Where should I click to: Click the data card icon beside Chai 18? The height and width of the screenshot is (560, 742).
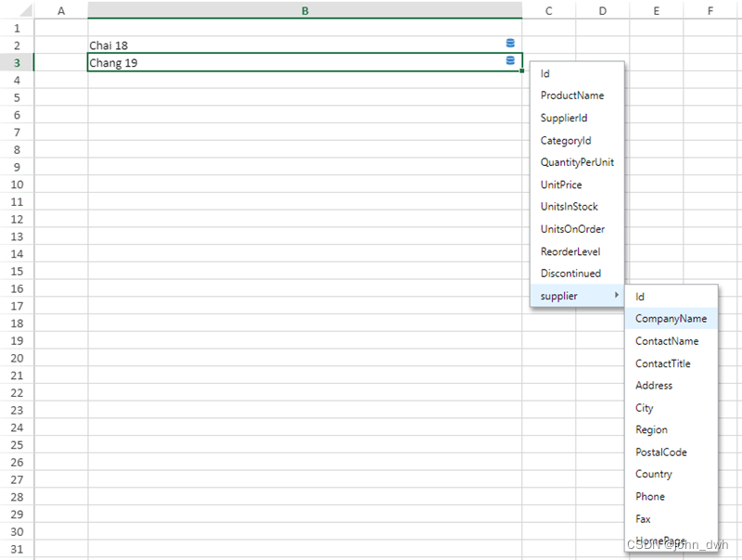pyautogui.click(x=510, y=43)
